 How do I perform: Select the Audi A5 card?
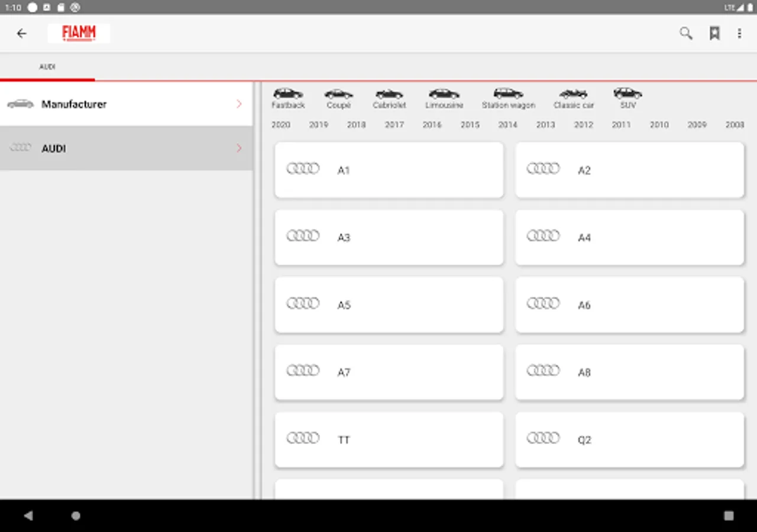(x=389, y=305)
